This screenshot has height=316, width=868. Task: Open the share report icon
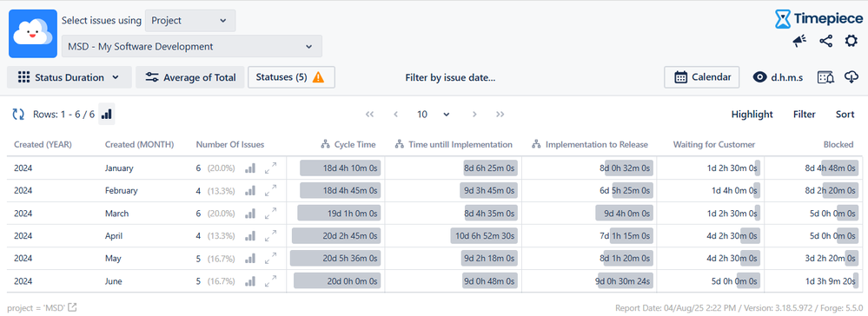(826, 41)
